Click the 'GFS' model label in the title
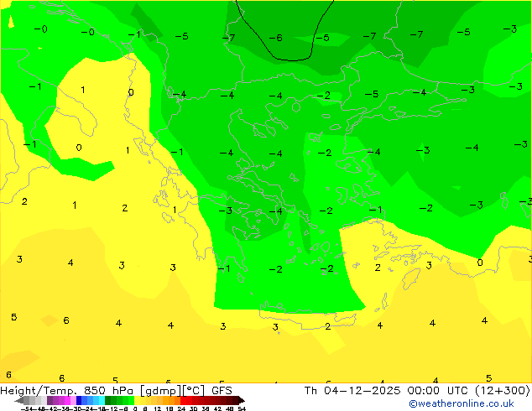Viewport: 532px width, 411px height. (x=222, y=391)
